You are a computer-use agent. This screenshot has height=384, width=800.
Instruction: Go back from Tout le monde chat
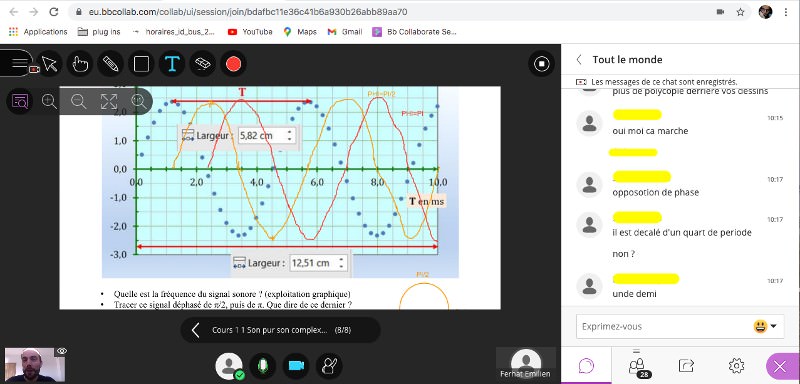pos(579,60)
